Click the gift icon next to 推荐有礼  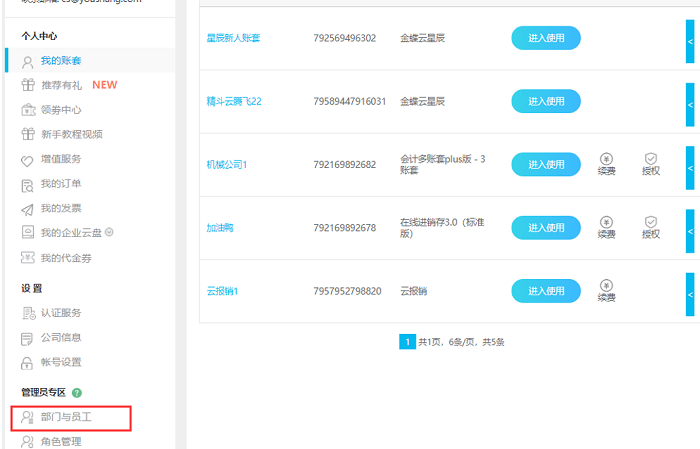[28, 85]
